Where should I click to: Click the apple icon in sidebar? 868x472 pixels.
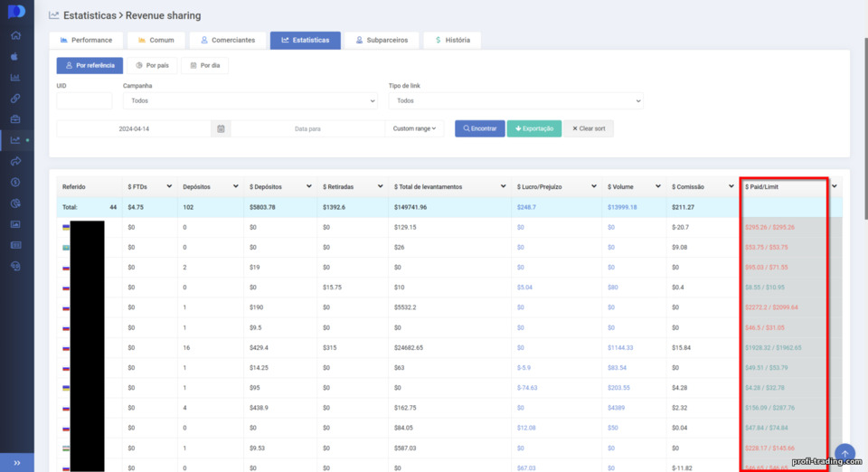tap(15, 56)
